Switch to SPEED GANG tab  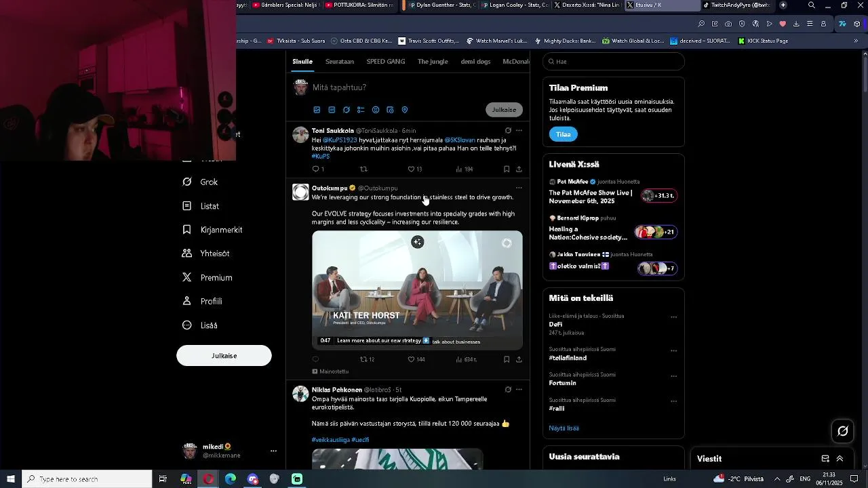coord(386,62)
